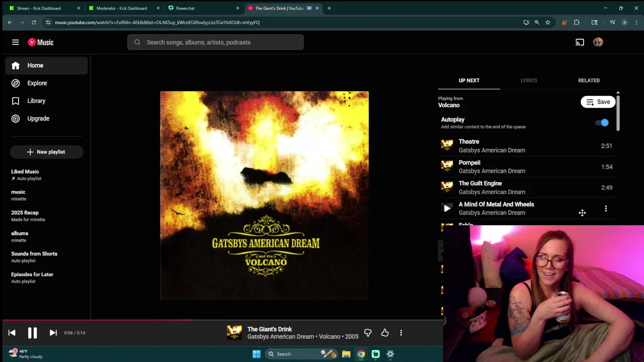Focus the search songs input field
The height and width of the screenshot is (362, 644).
point(215,42)
